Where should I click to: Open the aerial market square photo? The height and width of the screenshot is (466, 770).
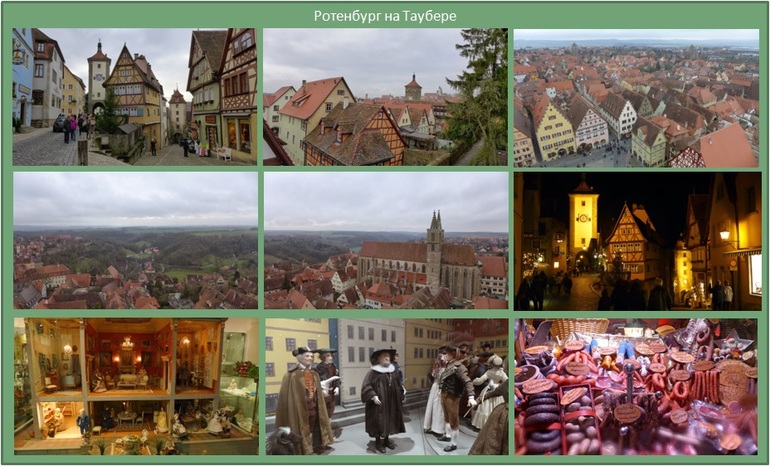pyautogui.click(x=636, y=97)
